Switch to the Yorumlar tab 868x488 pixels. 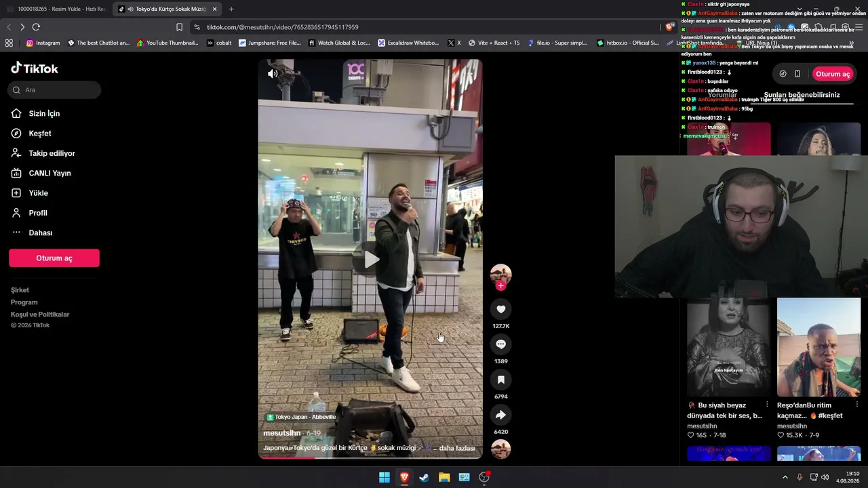[722, 95]
